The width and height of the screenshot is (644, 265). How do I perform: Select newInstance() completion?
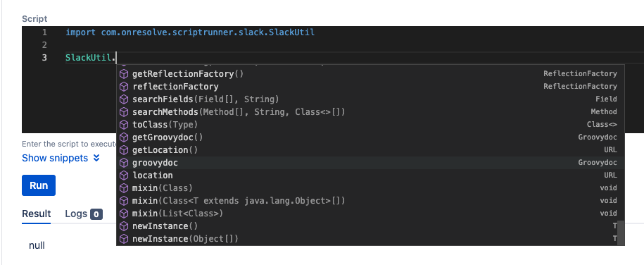point(165,226)
